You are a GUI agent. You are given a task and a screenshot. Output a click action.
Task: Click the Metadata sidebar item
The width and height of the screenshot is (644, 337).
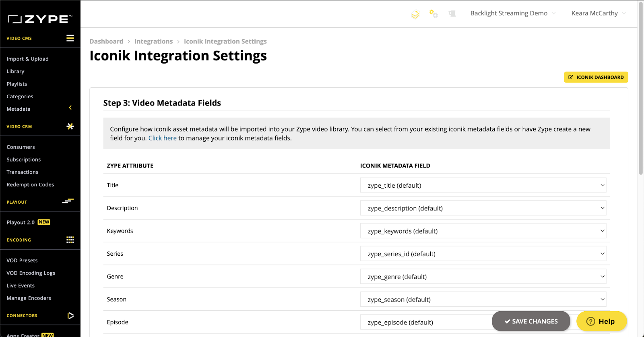pyautogui.click(x=19, y=109)
